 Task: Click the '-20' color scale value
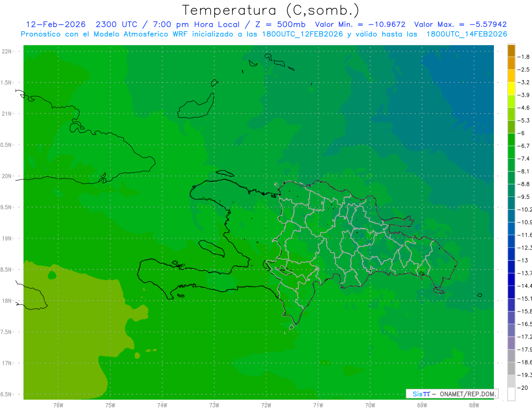(523, 388)
